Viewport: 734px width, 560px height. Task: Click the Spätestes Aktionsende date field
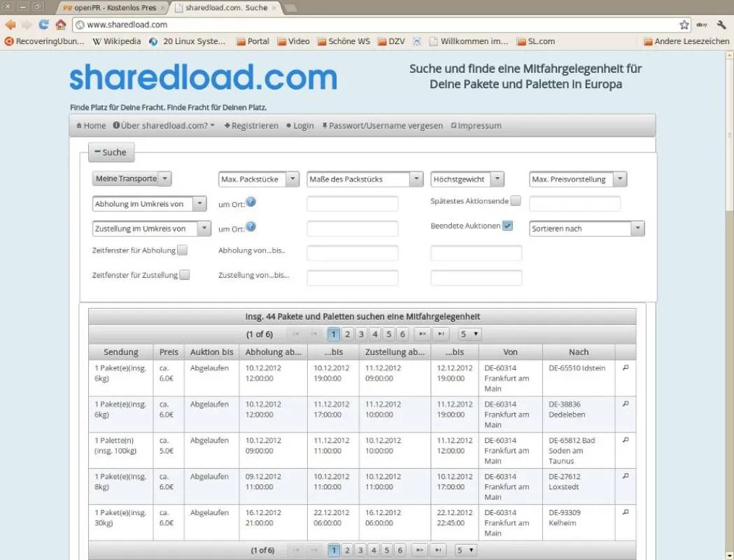574,204
